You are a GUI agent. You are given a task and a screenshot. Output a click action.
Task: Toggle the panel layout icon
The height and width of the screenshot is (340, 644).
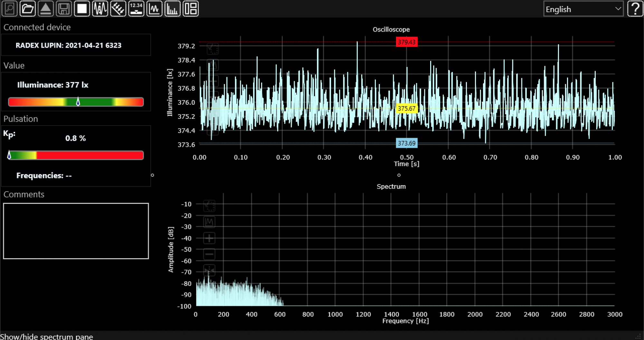[191, 9]
